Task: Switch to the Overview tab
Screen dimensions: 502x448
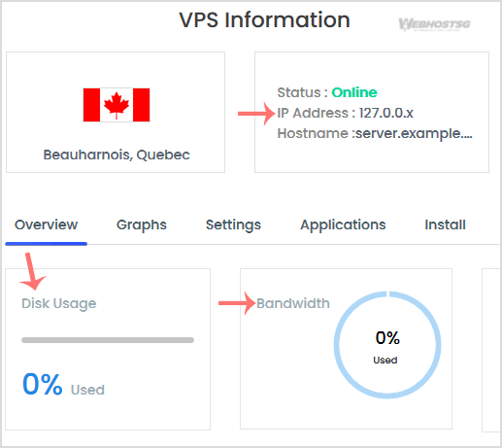Action: coord(47,224)
